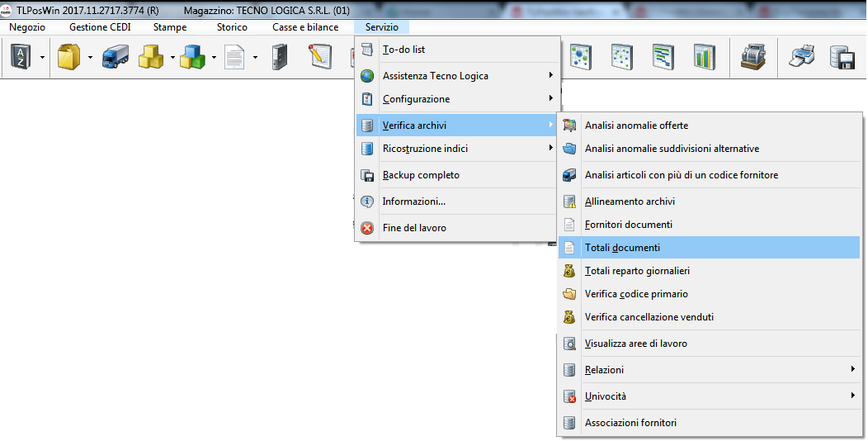This screenshot has width=868, height=441.
Task: Click the bubble chart toolbar icon
Action: (x=582, y=57)
